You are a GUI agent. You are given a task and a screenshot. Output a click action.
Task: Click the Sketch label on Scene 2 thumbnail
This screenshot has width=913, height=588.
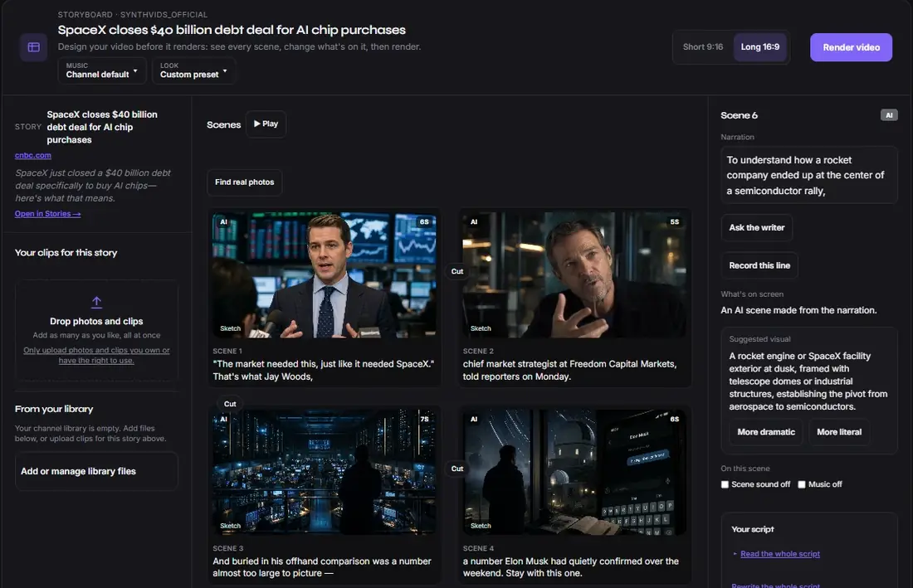(481, 328)
